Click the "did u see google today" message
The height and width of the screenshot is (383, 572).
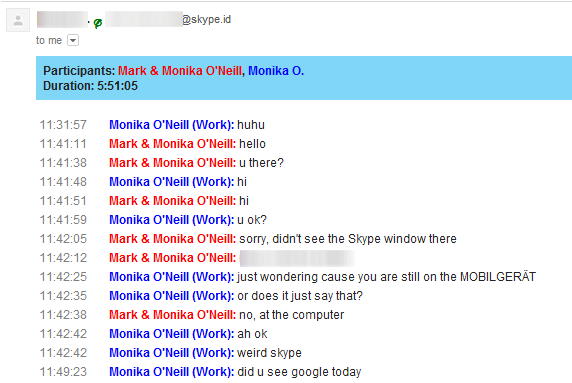click(x=299, y=372)
